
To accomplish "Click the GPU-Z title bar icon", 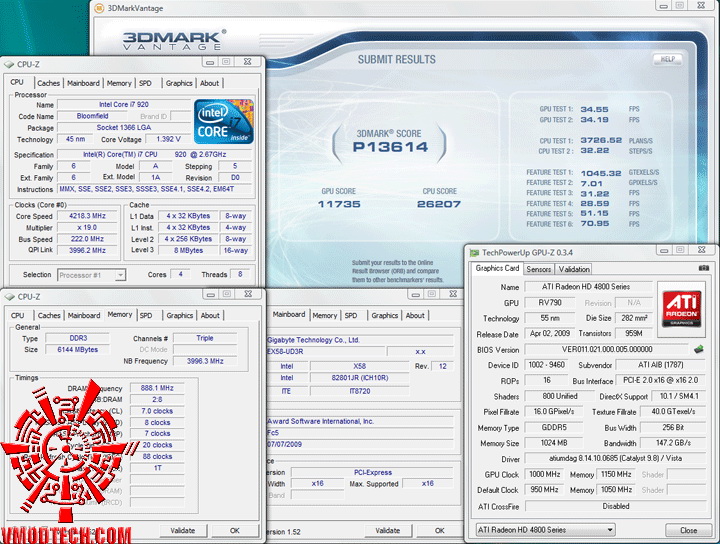I will tap(474, 252).
